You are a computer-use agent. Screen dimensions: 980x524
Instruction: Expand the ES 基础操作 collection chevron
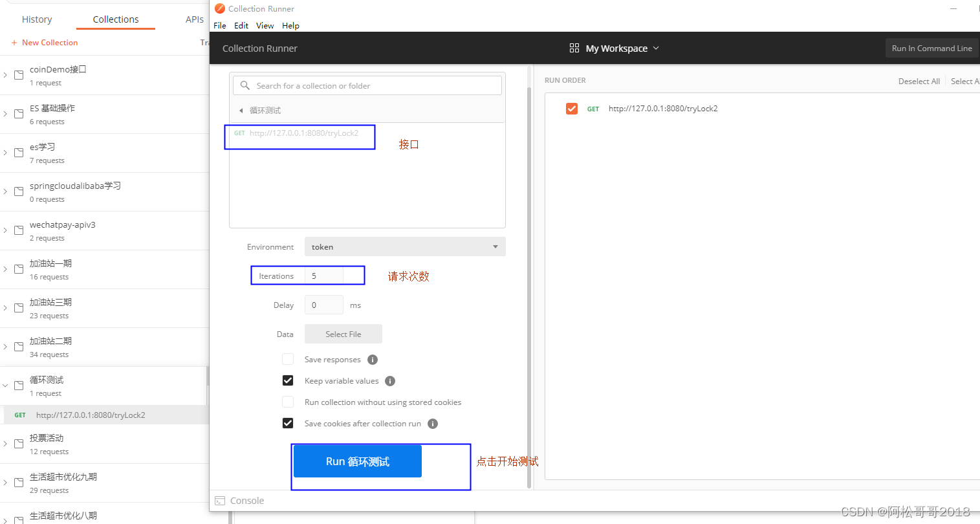pos(5,114)
